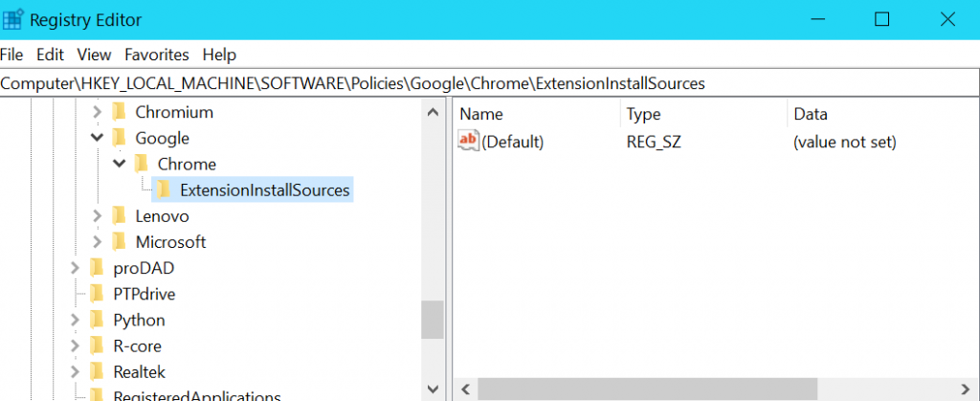Image resolution: width=980 pixels, height=401 pixels.
Task: Expand the Microsoft key
Action: tap(97, 242)
